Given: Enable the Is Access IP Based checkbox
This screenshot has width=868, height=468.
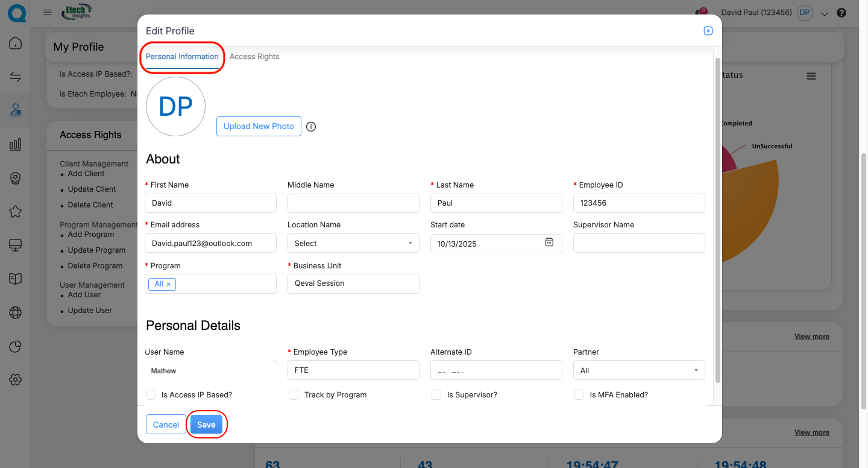Looking at the screenshot, I should tap(151, 394).
